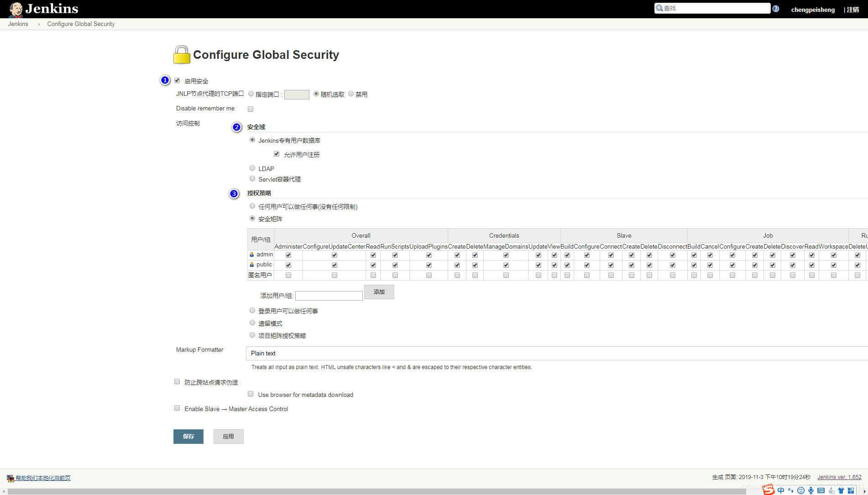Enable Slave to Master Access Control checkbox
Viewport: 868px width, 495px height.
177,408
